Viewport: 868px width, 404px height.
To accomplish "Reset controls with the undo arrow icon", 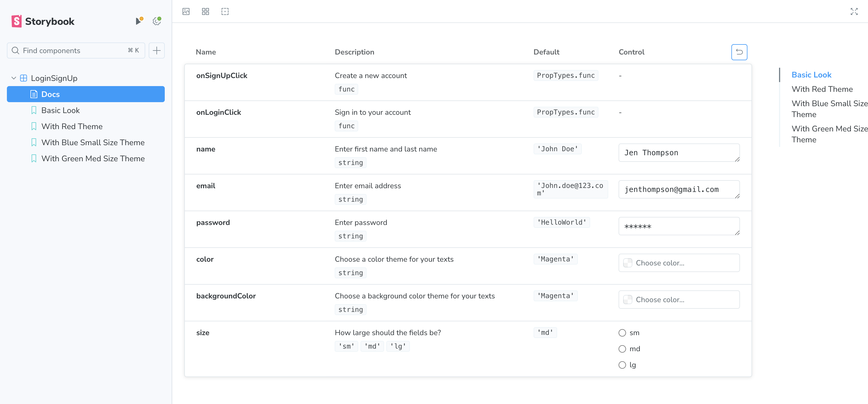I will (x=739, y=52).
